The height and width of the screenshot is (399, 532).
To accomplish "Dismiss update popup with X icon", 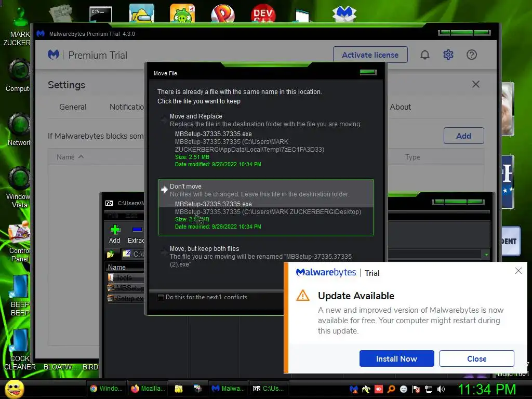I will (x=518, y=271).
